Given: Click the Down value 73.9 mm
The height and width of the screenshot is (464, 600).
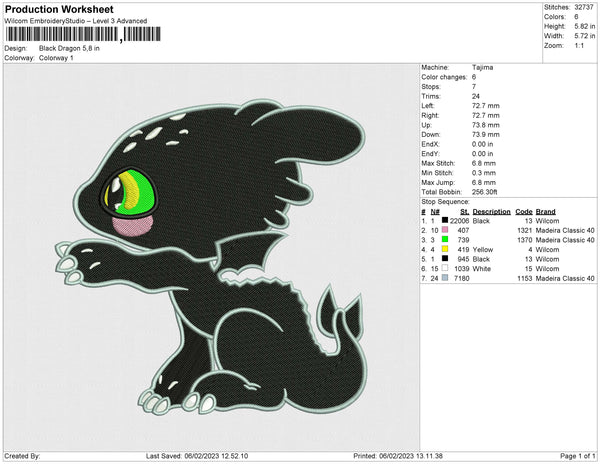Looking at the screenshot, I should [x=486, y=134].
